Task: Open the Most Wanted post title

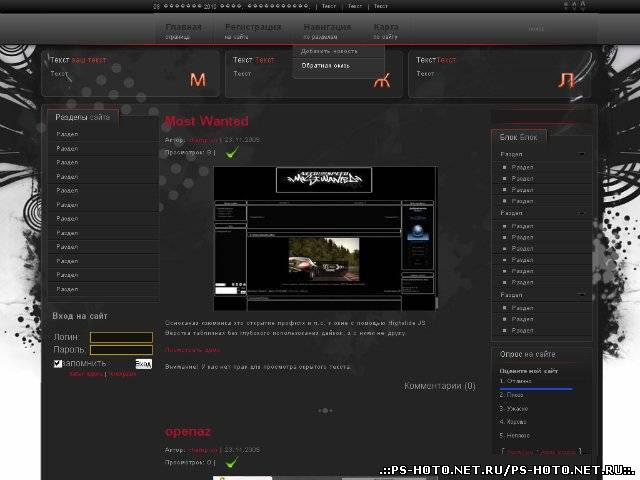Action: [207, 121]
